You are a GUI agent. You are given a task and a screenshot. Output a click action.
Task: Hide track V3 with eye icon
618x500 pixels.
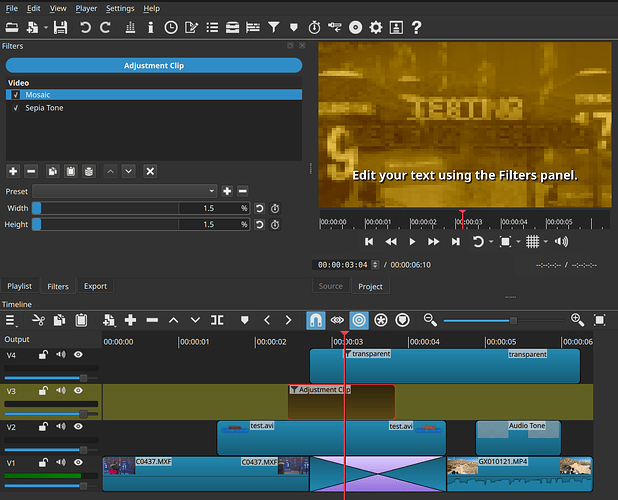[x=78, y=390]
